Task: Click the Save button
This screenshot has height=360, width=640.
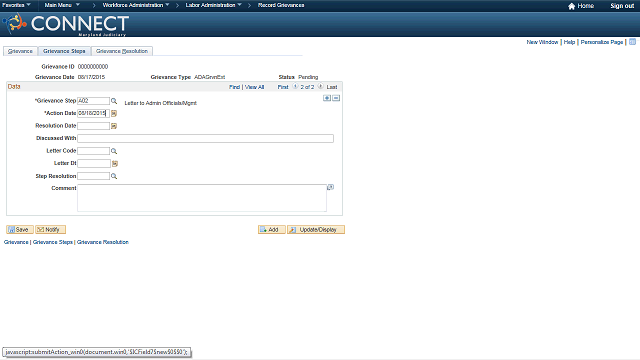Action: (20, 230)
